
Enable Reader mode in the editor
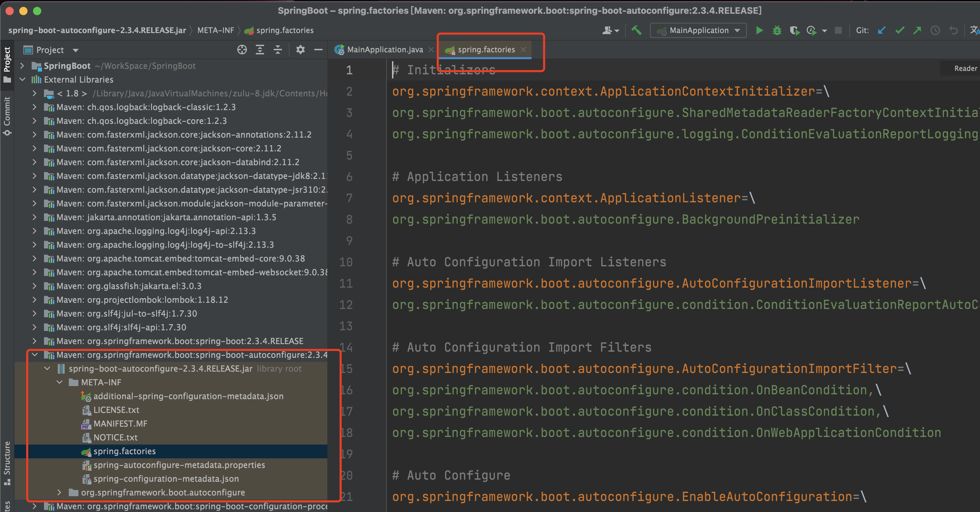965,68
